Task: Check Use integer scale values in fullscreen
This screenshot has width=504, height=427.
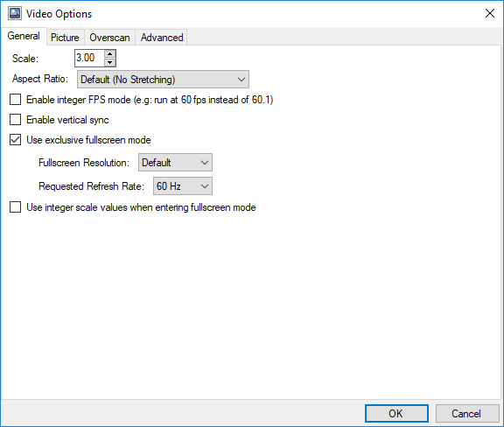Action: click(x=16, y=207)
